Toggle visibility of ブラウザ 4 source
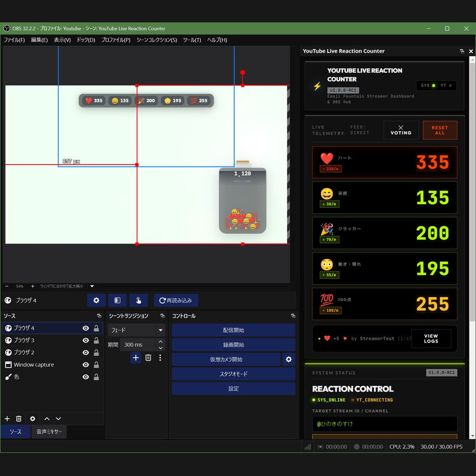The image size is (476, 476). 86,328
